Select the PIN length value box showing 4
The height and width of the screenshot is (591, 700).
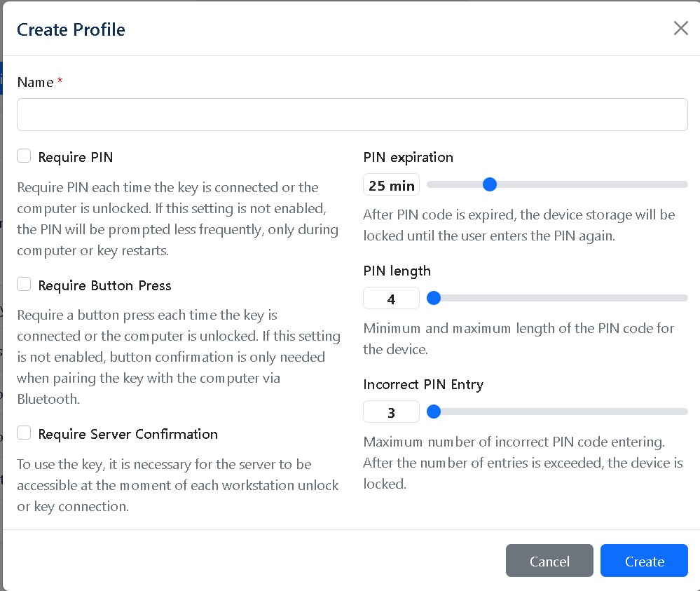[391, 299]
